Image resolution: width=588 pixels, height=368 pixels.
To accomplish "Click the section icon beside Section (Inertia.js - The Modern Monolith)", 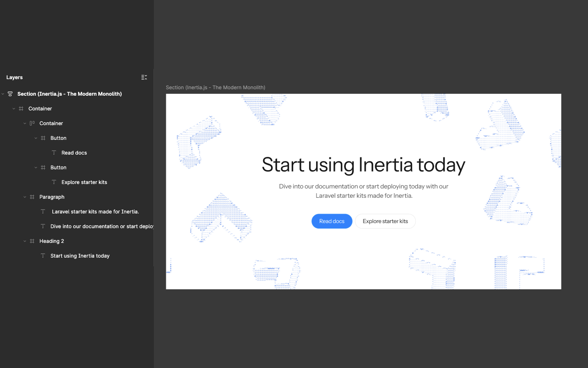I will (x=10, y=94).
